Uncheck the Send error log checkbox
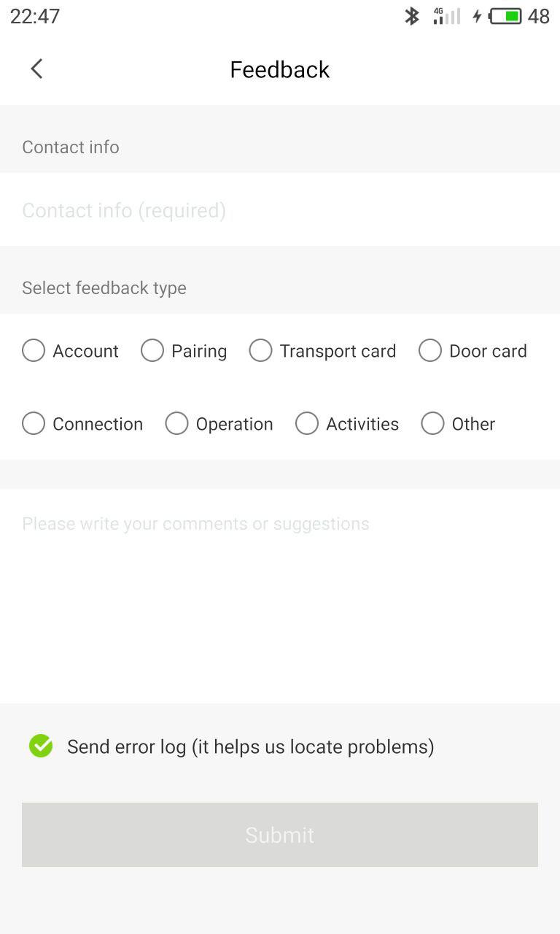 (x=41, y=746)
